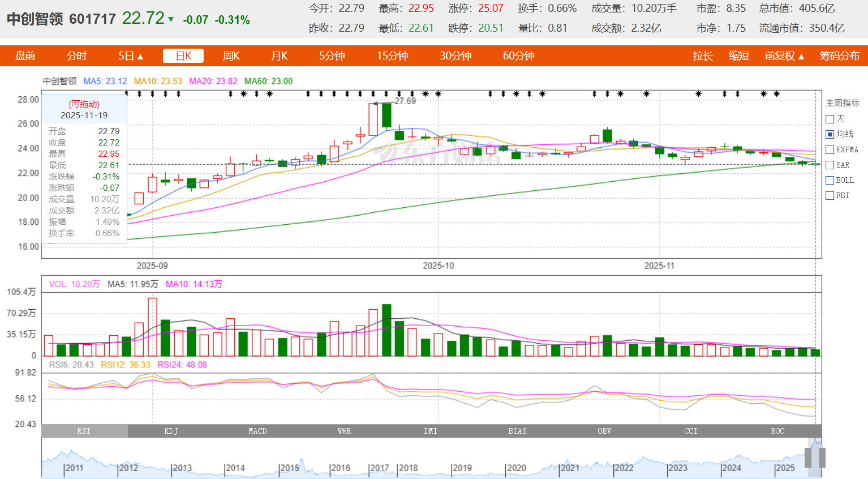Select the ROC sub-indicator tab

pos(778,431)
